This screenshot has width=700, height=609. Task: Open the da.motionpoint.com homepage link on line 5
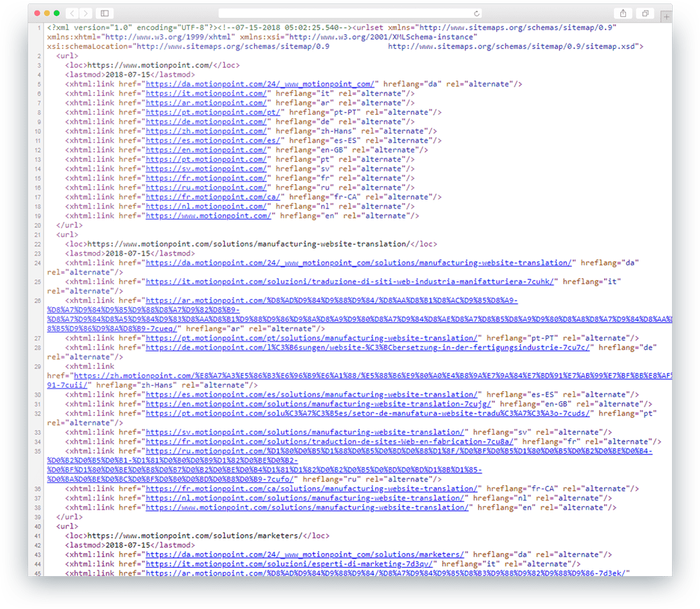pos(260,84)
